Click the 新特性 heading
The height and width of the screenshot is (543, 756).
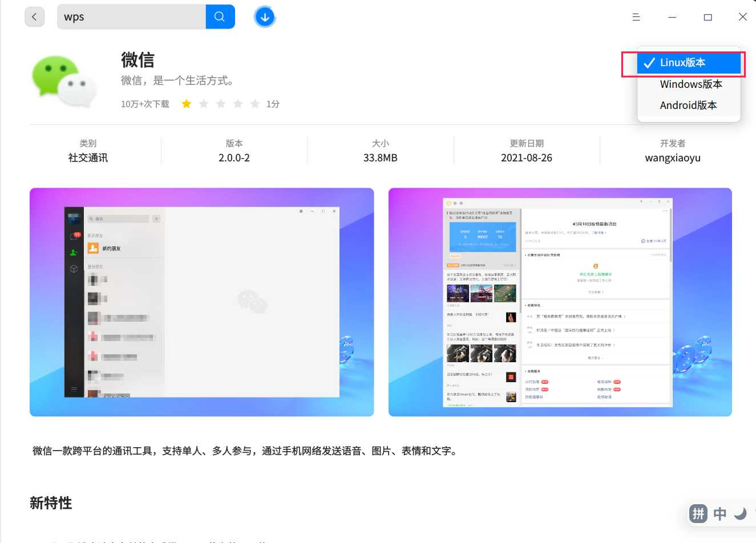pyautogui.click(x=51, y=503)
